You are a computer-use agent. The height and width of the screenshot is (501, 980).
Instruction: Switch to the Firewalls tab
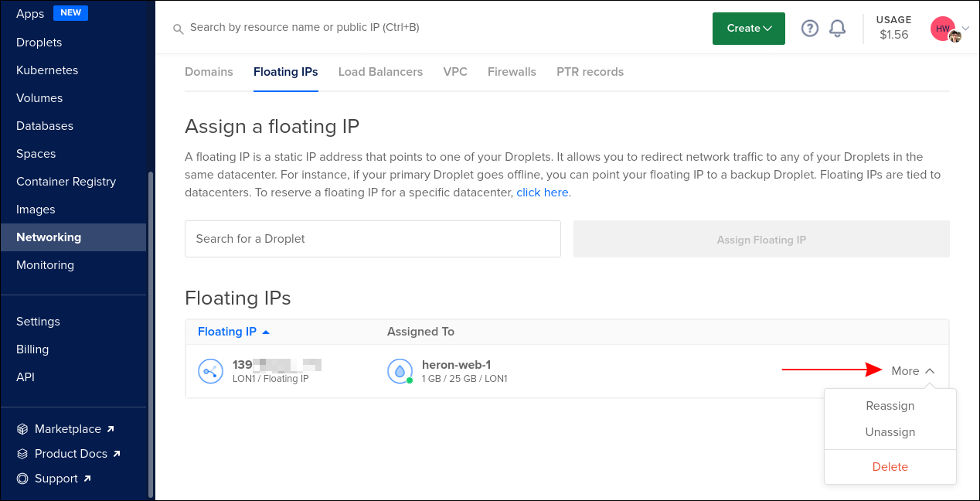click(512, 71)
